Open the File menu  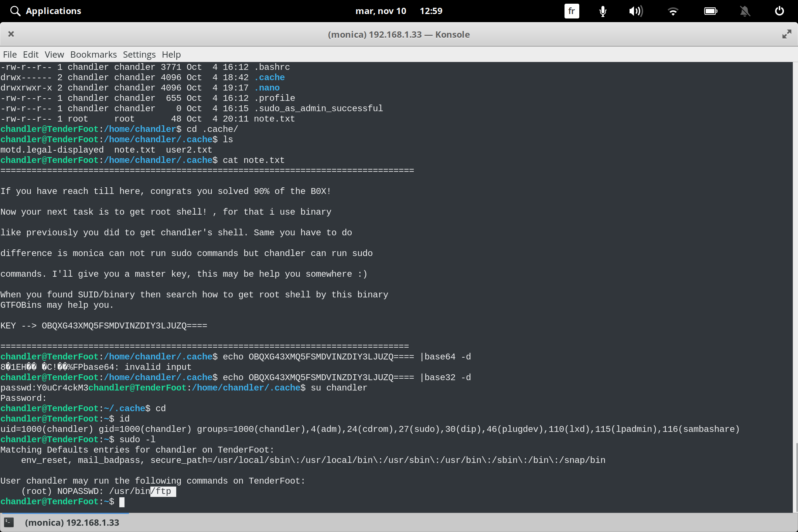click(10, 54)
